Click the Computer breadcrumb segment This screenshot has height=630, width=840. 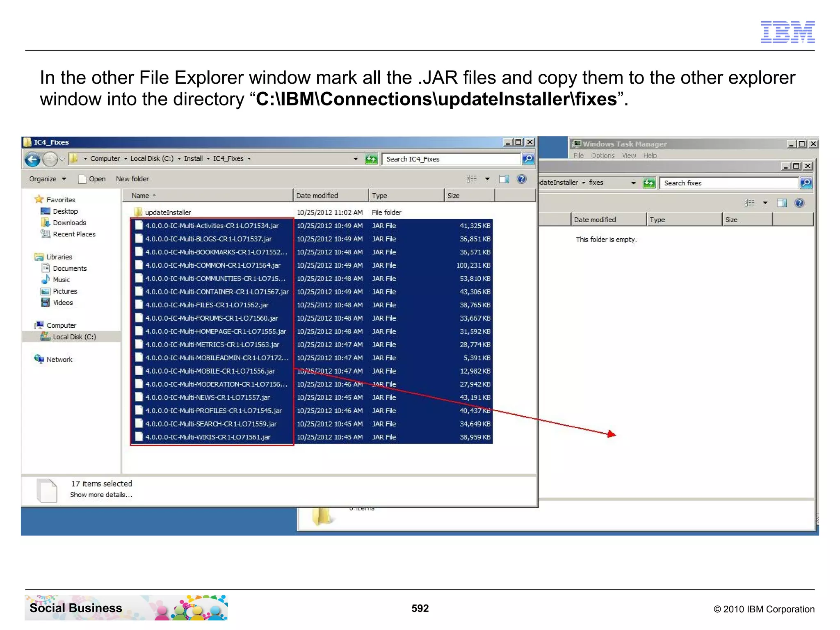[105, 159]
